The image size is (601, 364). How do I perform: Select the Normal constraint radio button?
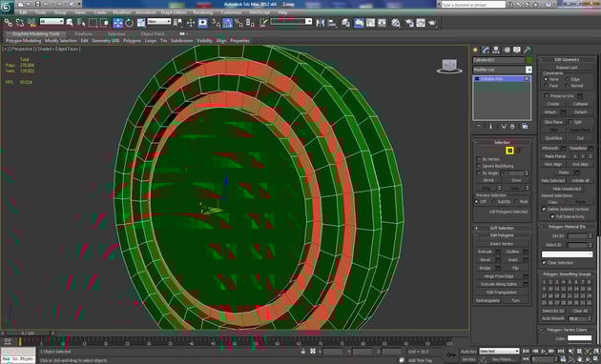pyautogui.click(x=567, y=86)
